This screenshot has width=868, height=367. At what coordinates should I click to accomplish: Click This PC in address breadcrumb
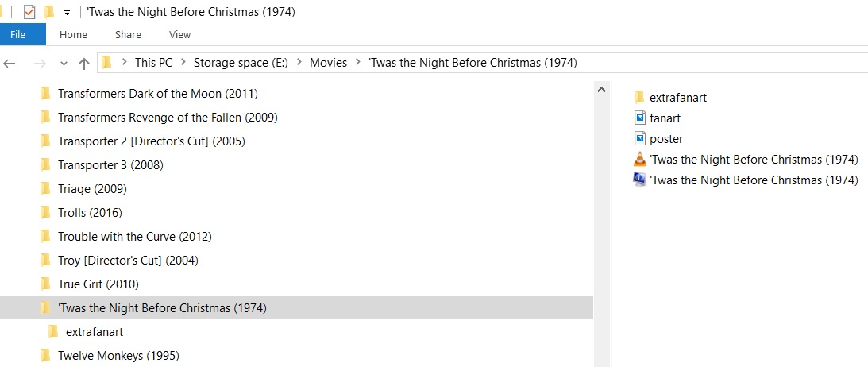click(x=153, y=63)
